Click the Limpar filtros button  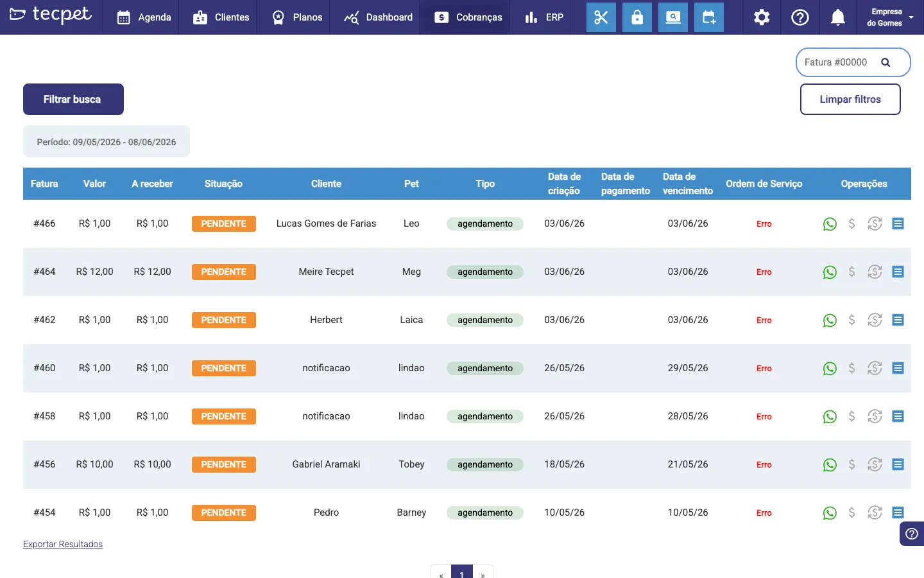click(x=850, y=100)
